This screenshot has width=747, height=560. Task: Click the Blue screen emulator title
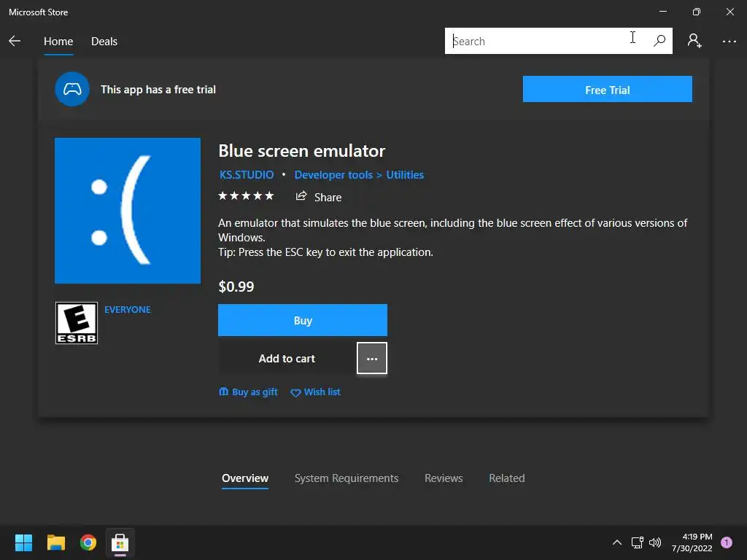pyautogui.click(x=301, y=151)
